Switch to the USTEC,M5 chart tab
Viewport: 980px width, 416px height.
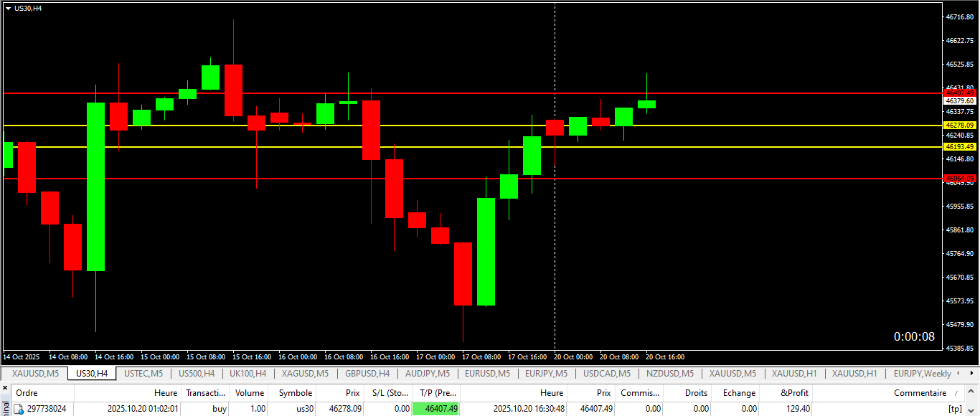143,374
